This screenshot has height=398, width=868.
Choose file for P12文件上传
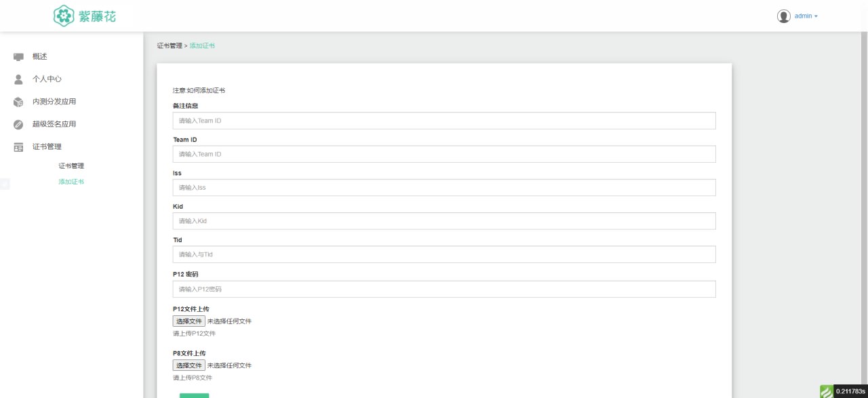click(189, 321)
